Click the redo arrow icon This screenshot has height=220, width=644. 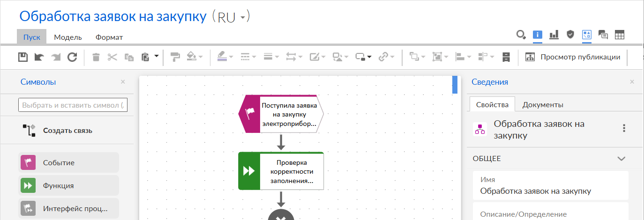coord(56,57)
